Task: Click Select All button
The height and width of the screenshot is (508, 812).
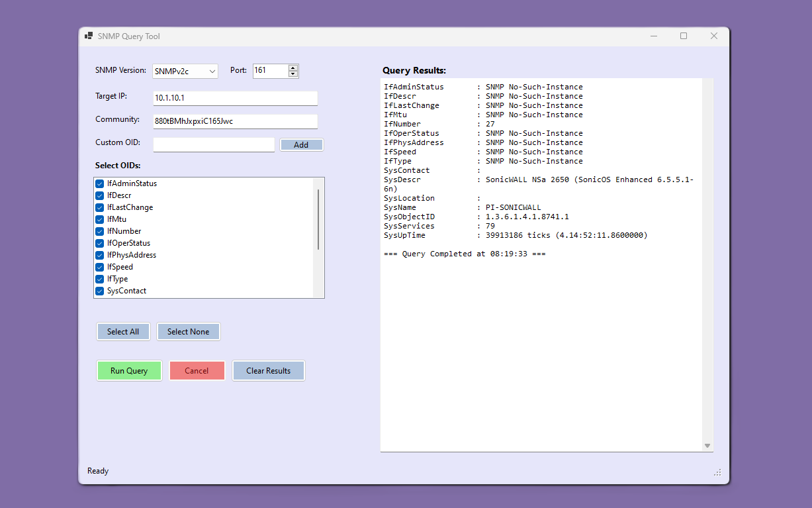Action: pyautogui.click(x=123, y=332)
